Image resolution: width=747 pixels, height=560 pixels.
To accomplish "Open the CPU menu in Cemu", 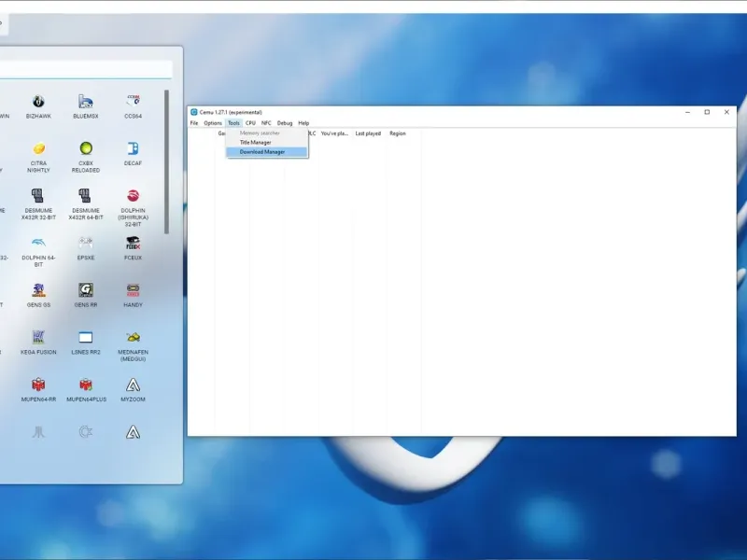I will [x=250, y=123].
